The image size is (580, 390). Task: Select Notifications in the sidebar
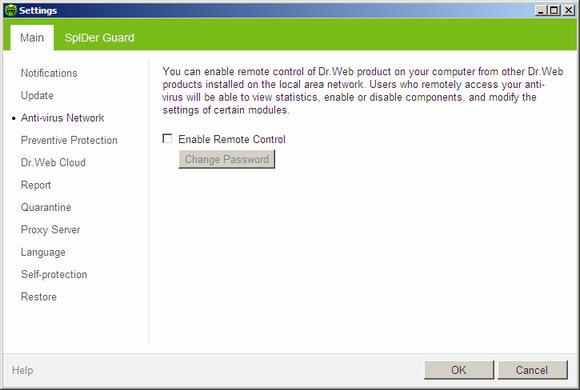49,73
